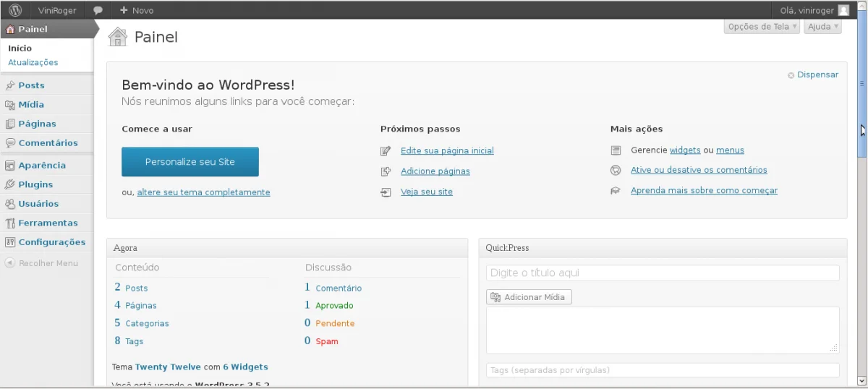The width and height of the screenshot is (868, 389).
Task: Click the comments icon beside Ative ou desative
Action: [x=616, y=171]
